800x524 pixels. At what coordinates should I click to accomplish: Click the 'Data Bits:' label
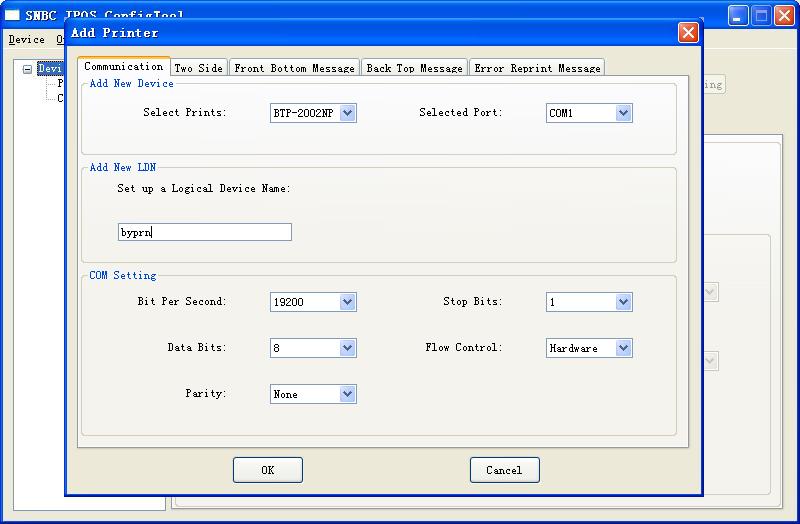tap(197, 347)
